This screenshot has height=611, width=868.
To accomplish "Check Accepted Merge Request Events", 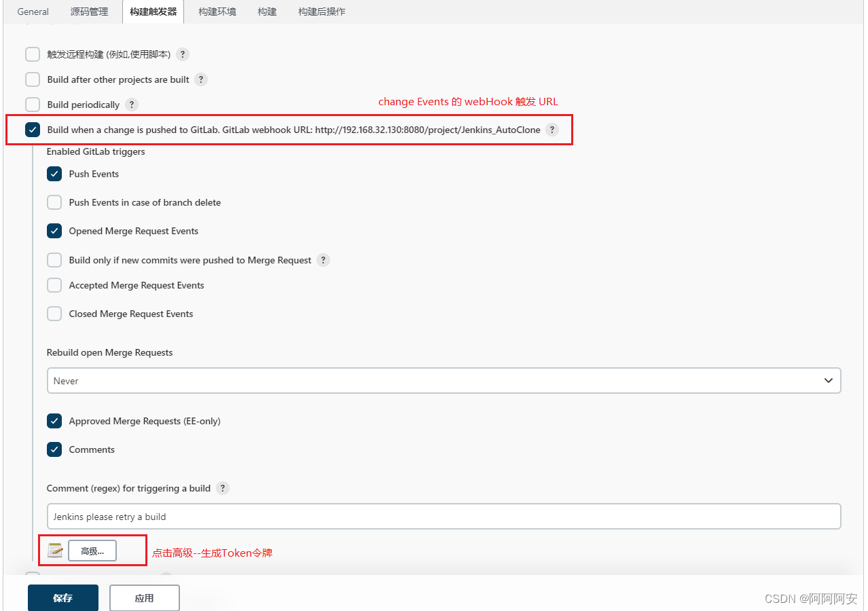I will 54,285.
